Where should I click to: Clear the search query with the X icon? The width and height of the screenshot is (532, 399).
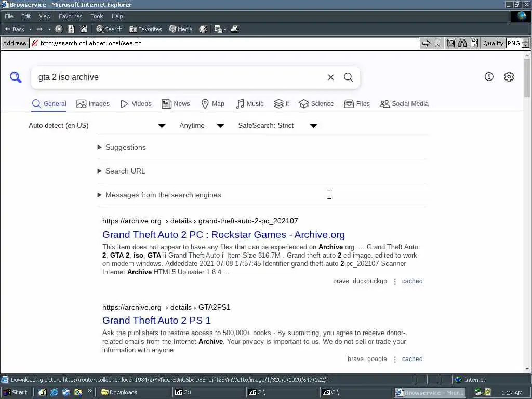331,77
